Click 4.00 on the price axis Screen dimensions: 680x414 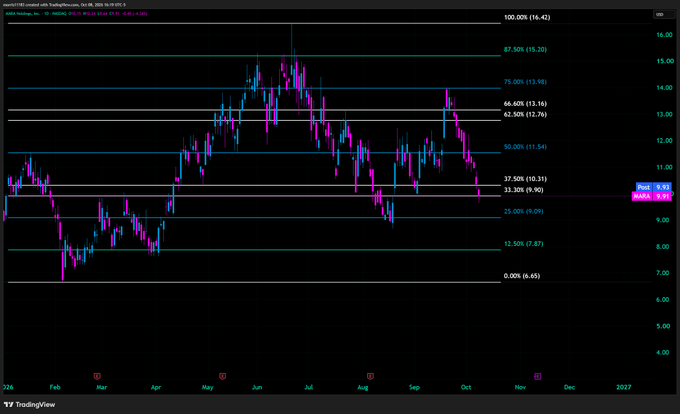pyautogui.click(x=663, y=352)
